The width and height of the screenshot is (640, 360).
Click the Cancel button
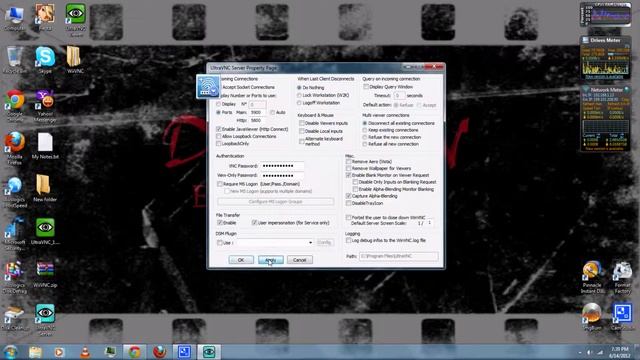tap(300, 260)
